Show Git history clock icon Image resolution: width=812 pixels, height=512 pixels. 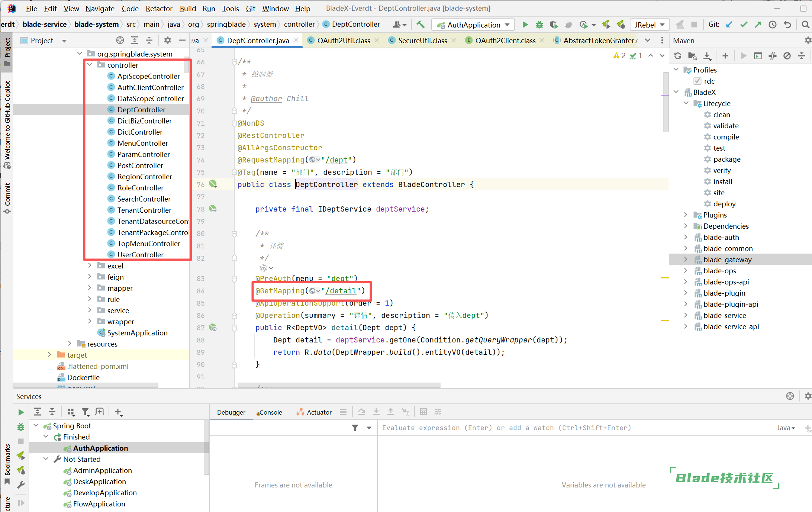pyautogui.click(x=773, y=25)
